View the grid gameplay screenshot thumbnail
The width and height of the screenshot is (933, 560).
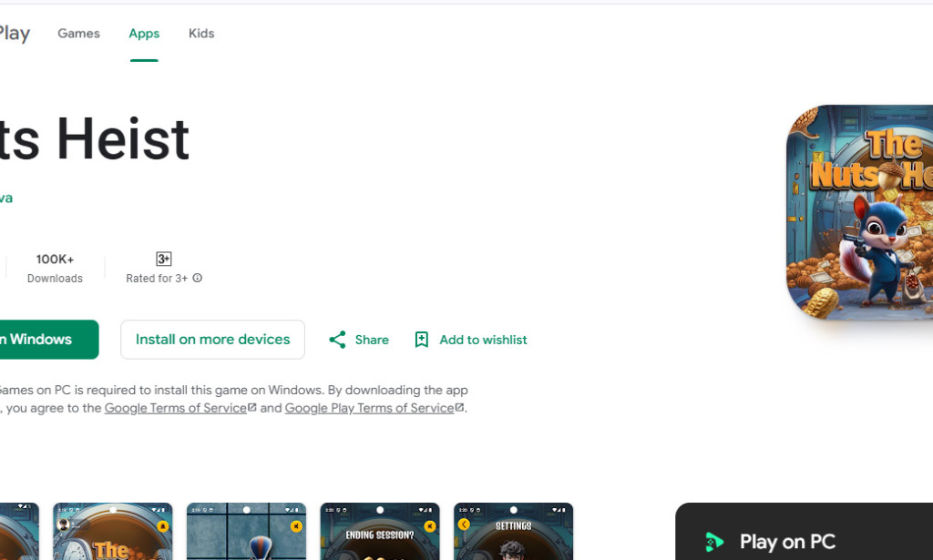click(x=246, y=531)
